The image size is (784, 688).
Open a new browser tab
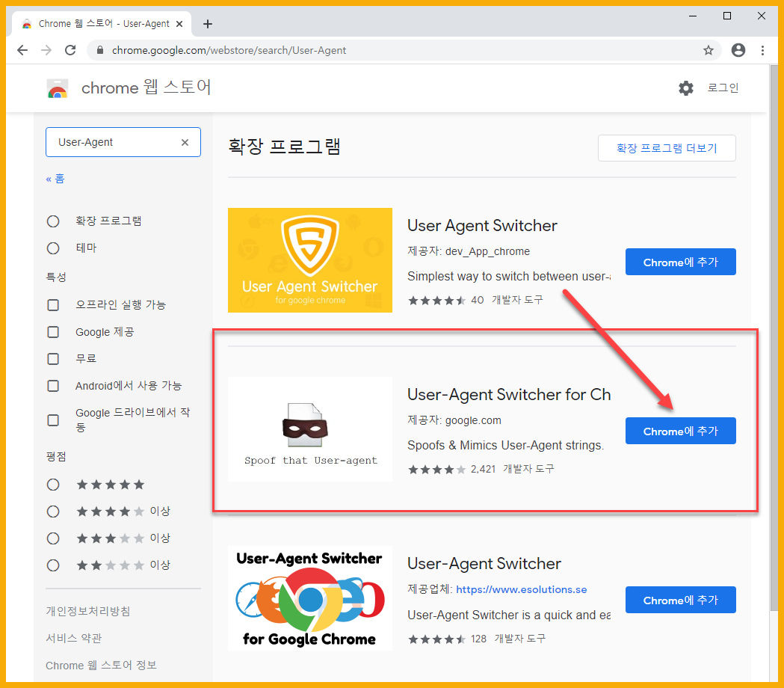coord(208,23)
